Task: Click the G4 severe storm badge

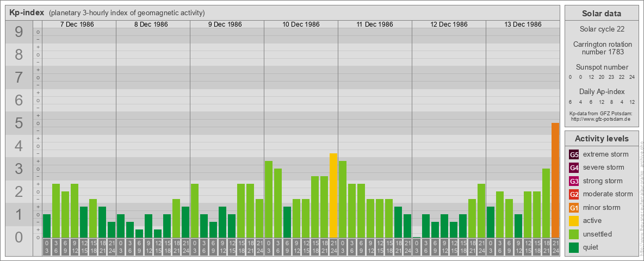Action: pos(574,168)
